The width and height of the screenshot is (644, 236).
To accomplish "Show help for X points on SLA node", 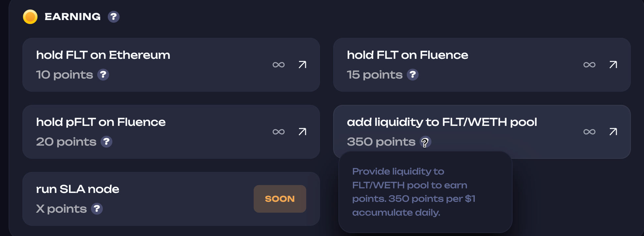I will (x=97, y=209).
